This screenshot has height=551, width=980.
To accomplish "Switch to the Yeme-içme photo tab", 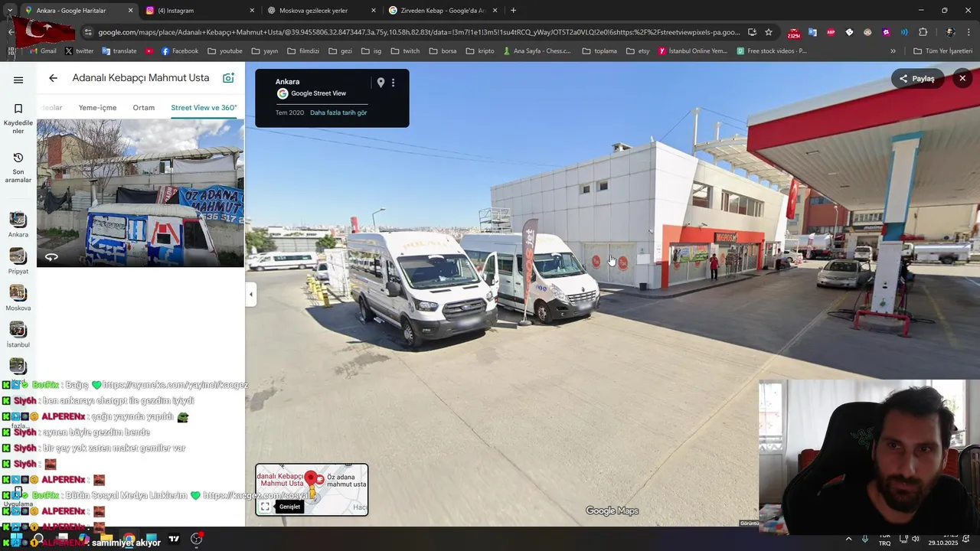I will (x=97, y=108).
